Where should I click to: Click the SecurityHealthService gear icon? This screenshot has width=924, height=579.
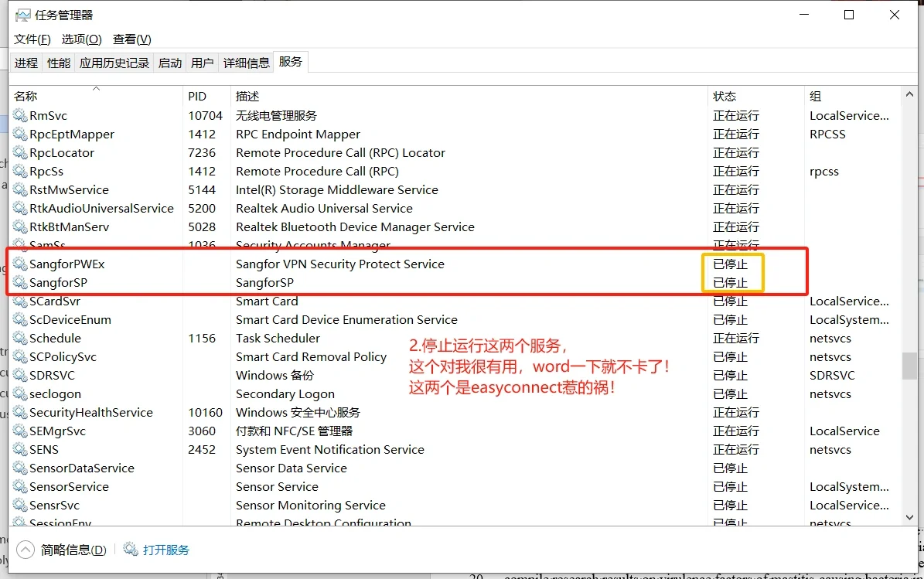tap(20, 412)
